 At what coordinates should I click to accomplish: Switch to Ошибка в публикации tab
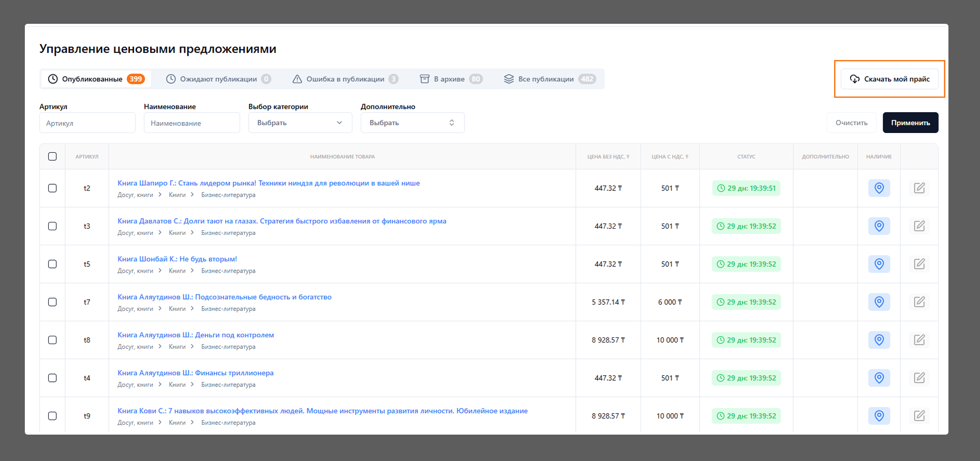pos(345,79)
